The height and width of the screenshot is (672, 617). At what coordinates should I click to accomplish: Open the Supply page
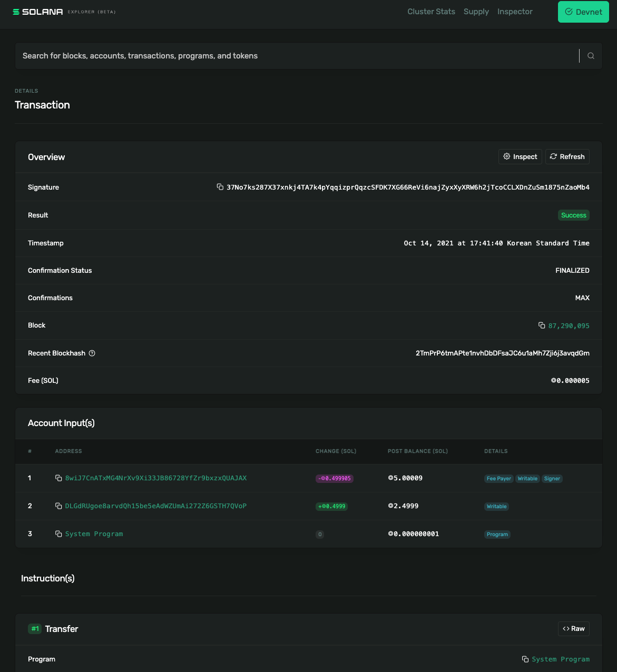[x=476, y=12]
